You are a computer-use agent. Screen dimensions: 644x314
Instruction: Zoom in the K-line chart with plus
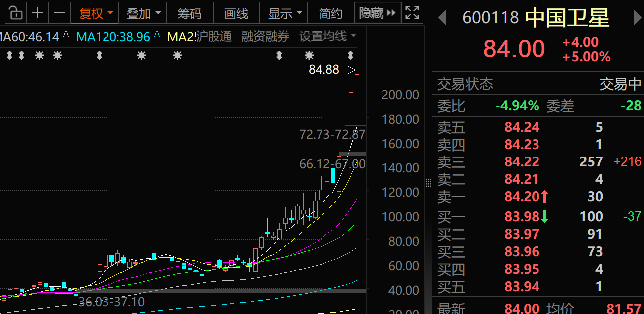(37, 13)
